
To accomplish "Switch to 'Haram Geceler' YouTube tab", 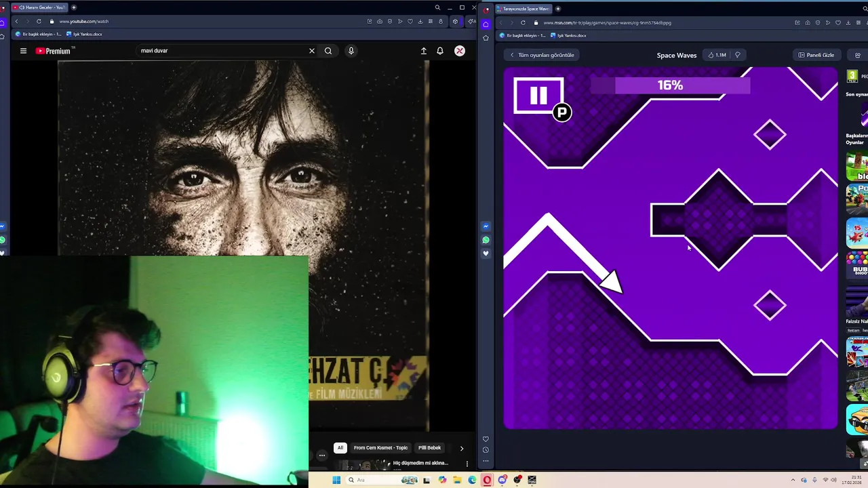I will [40, 7].
